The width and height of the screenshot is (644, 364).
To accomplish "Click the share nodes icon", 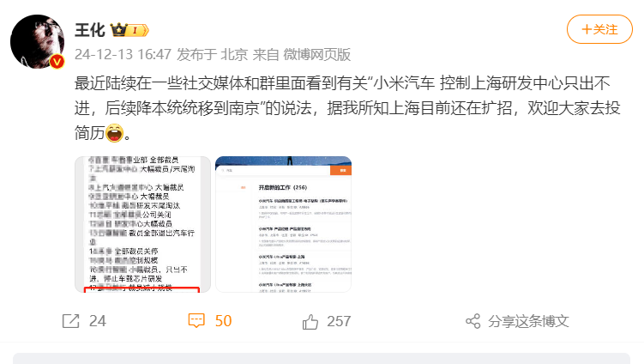I will 473,321.
